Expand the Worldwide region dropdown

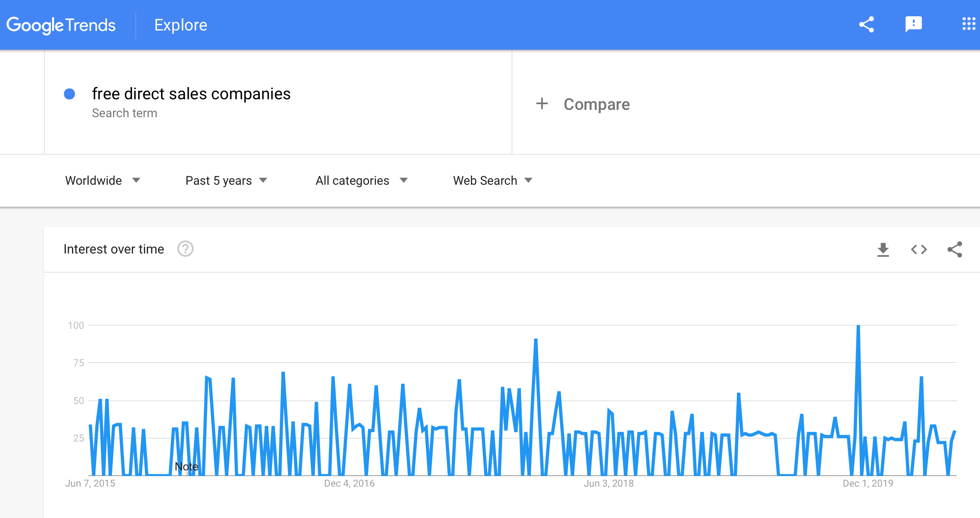tap(103, 181)
